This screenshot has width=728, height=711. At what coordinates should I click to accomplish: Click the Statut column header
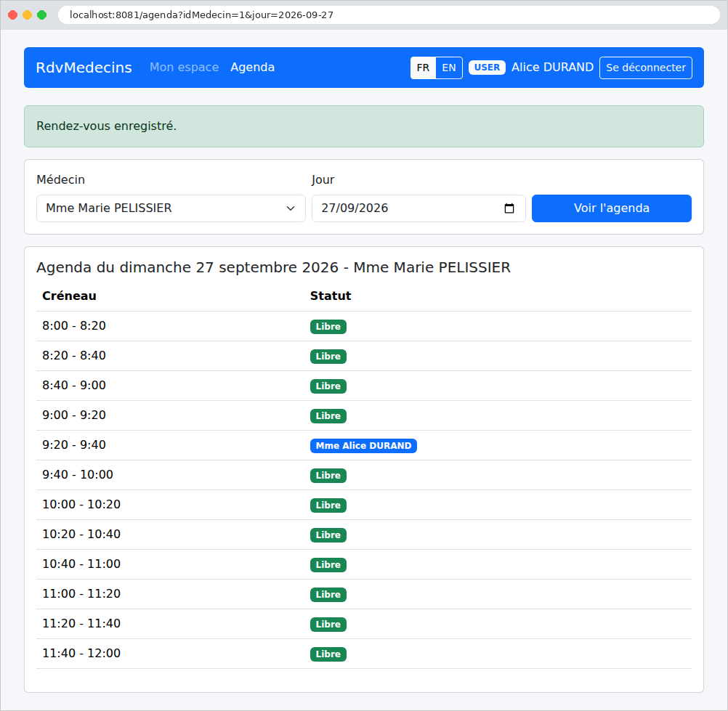(331, 296)
